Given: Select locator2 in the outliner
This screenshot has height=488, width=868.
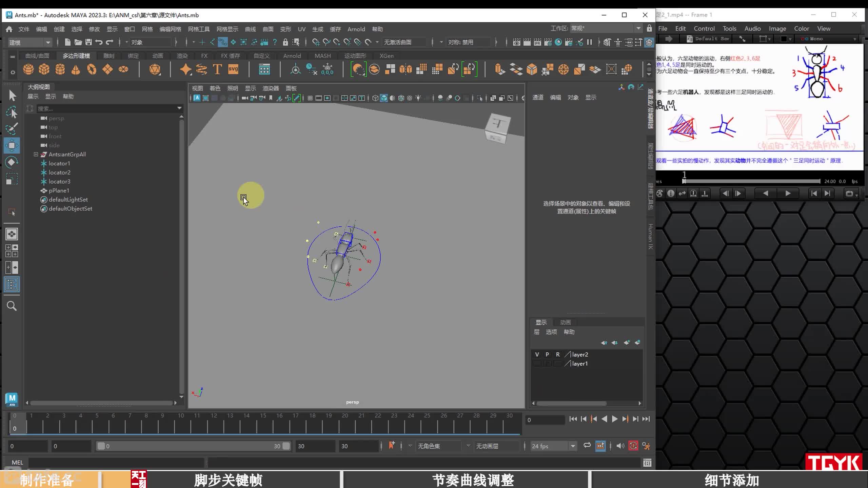Looking at the screenshot, I should (x=59, y=172).
